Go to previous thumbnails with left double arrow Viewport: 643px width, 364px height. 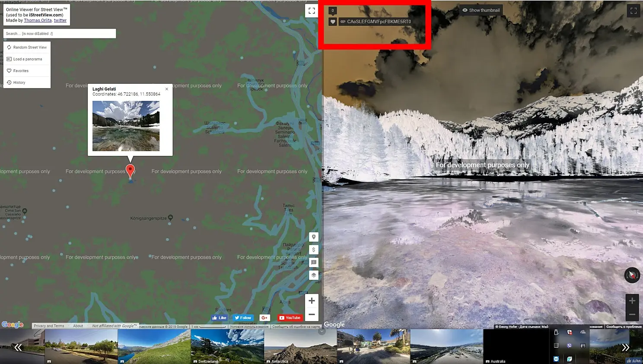pyautogui.click(x=18, y=347)
